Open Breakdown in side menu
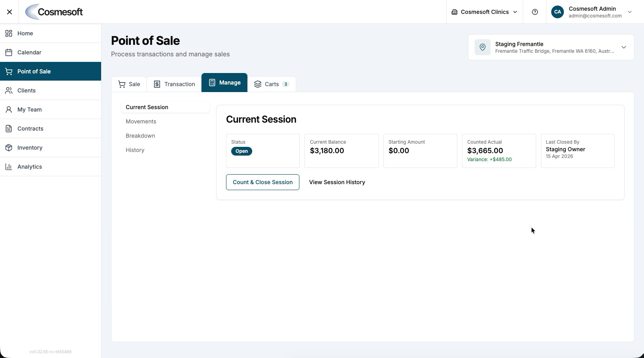Screen dimensions: 644x358 165,136
